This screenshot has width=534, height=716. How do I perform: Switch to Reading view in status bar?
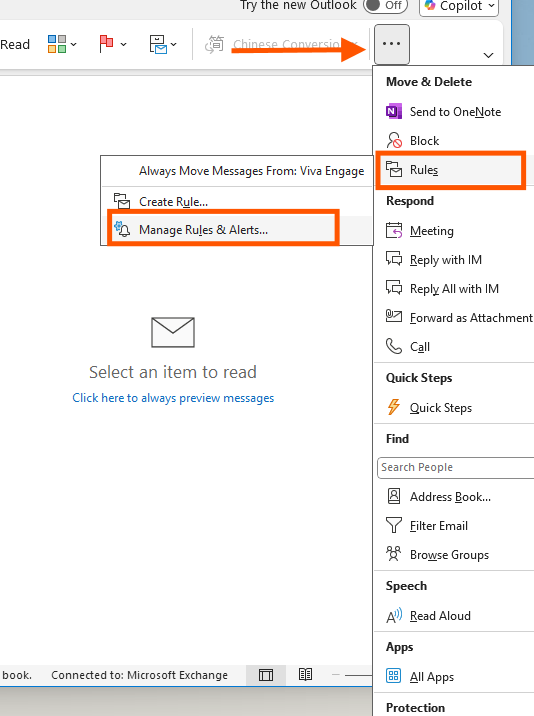306,675
